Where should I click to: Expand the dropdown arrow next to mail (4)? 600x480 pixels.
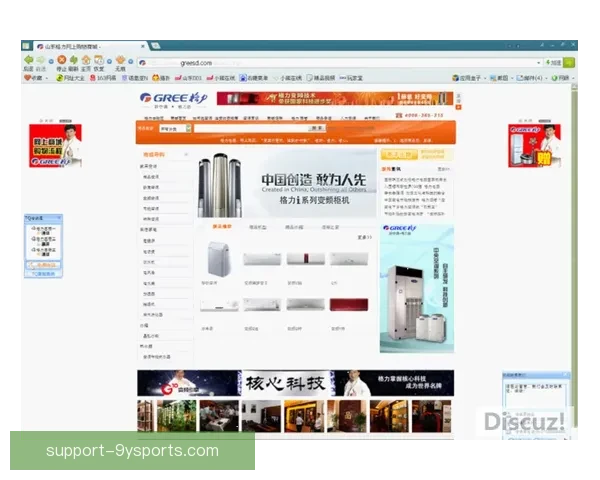pyautogui.click(x=546, y=78)
